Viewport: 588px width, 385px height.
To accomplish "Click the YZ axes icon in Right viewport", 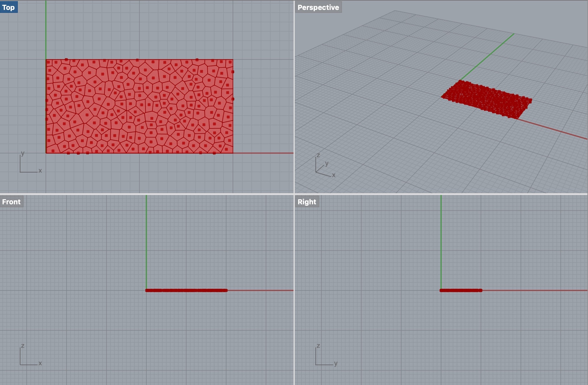I will coord(324,357).
